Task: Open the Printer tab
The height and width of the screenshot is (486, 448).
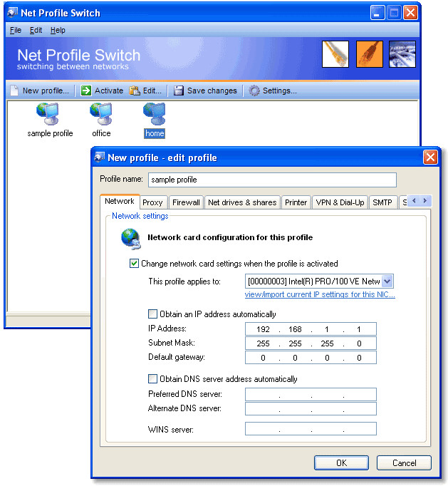Action: [x=296, y=202]
